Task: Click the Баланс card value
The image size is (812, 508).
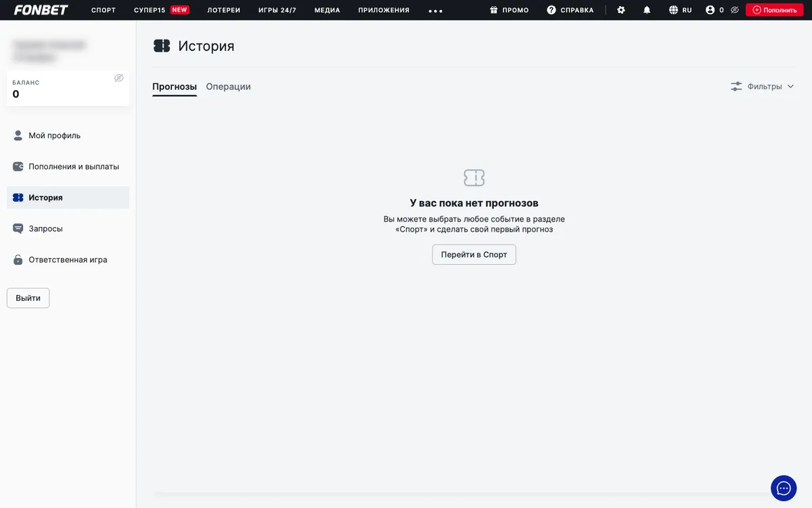Action: pyautogui.click(x=16, y=94)
